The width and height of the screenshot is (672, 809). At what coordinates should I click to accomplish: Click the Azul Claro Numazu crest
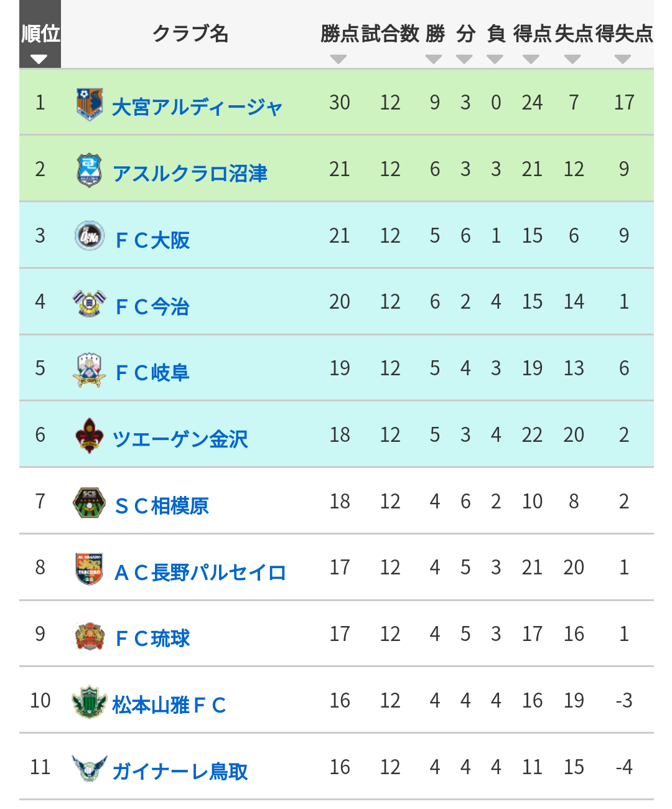pyautogui.click(x=90, y=170)
